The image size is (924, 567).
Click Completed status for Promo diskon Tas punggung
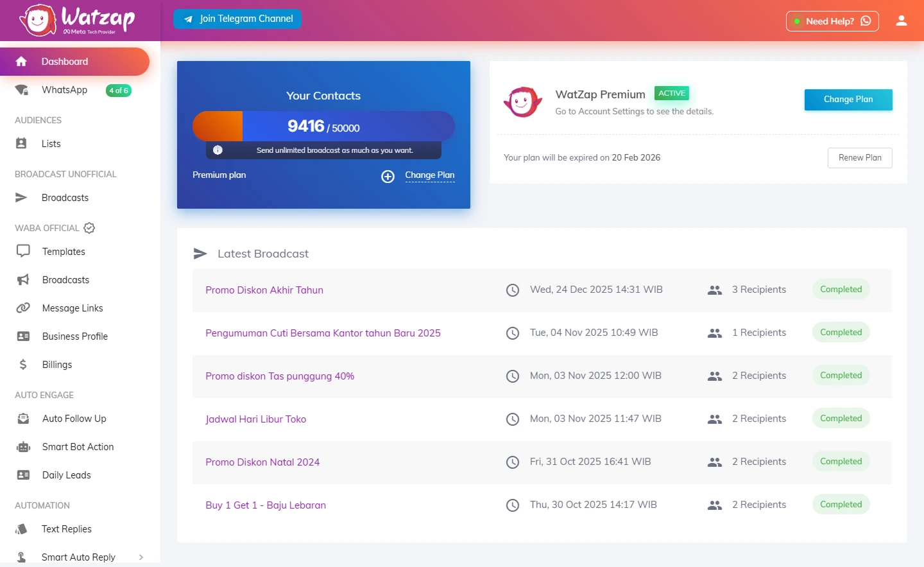point(841,376)
